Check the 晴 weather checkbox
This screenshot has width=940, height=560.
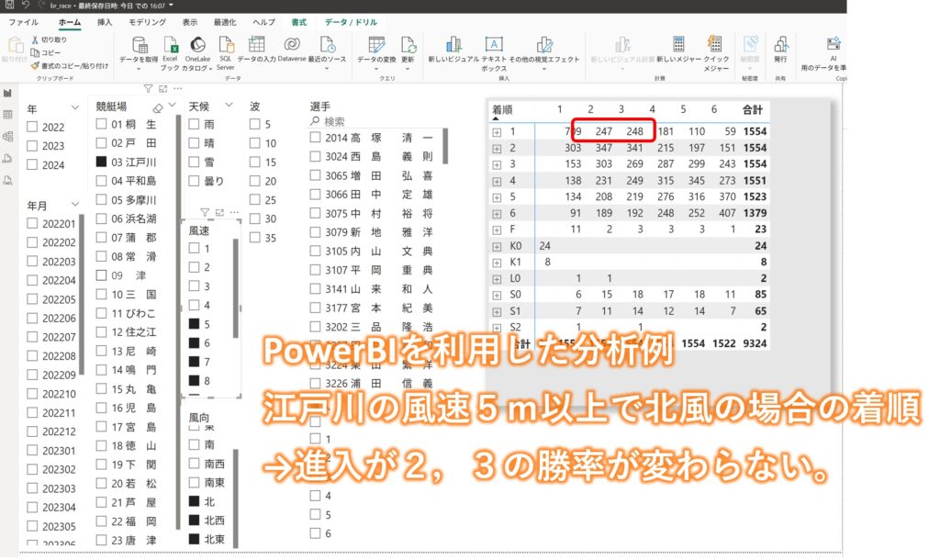(194, 142)
